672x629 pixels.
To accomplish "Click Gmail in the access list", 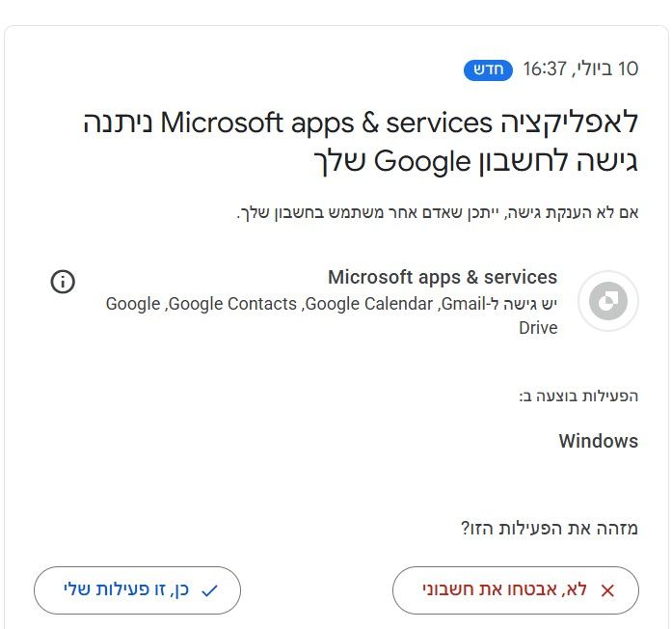I will pos(463,304).
